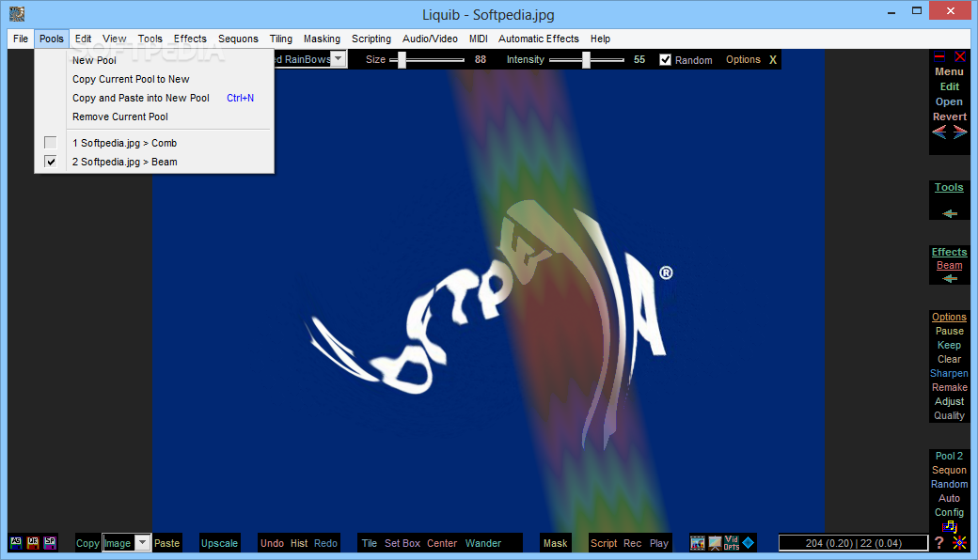
Task: Click the Upscale button
Action: tap(219, 543)
